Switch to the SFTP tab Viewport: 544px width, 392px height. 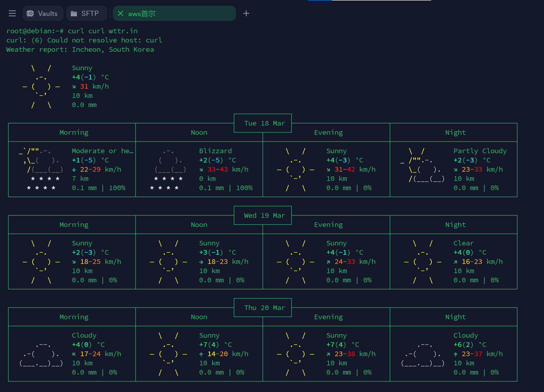pos(86,13)
